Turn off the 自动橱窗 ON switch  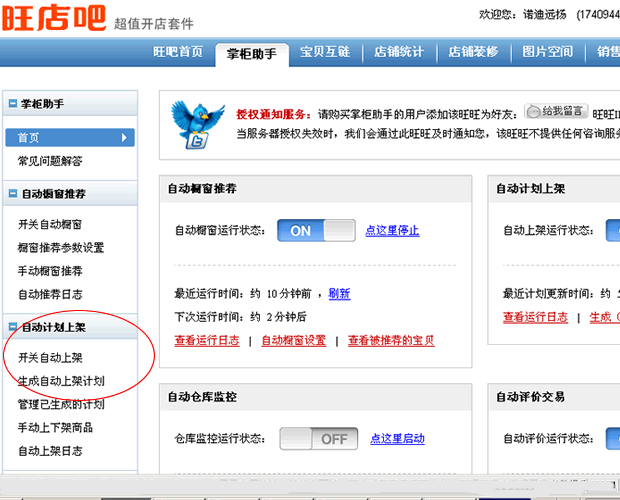(x=316, y=230)
